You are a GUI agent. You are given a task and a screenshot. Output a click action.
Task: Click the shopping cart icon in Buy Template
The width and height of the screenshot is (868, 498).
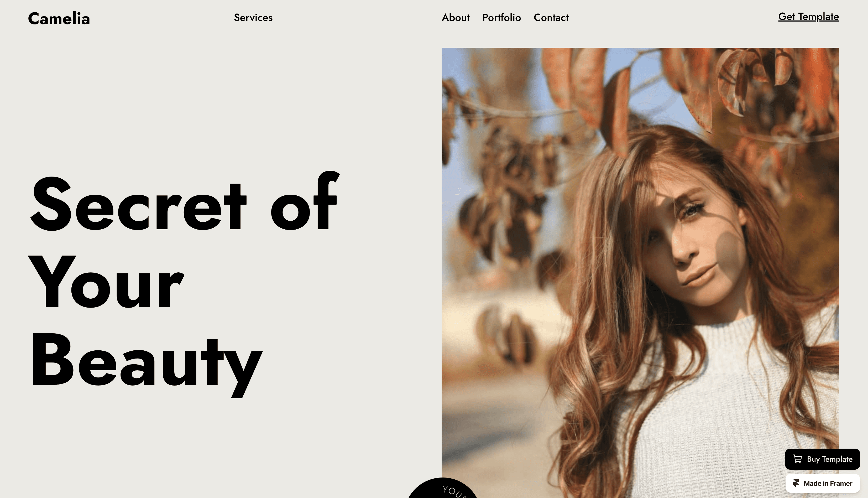pos(797,459)
